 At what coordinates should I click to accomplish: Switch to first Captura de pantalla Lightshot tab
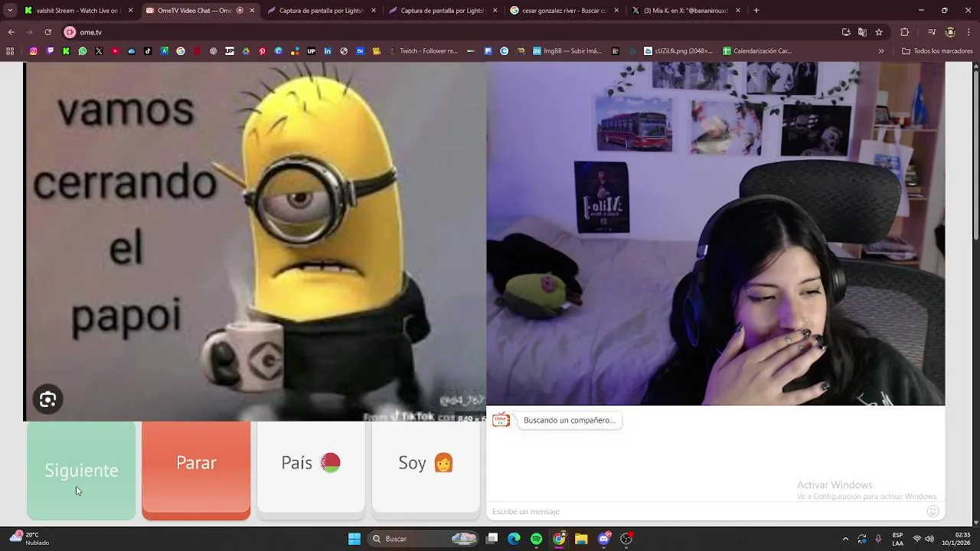point(322,11)
